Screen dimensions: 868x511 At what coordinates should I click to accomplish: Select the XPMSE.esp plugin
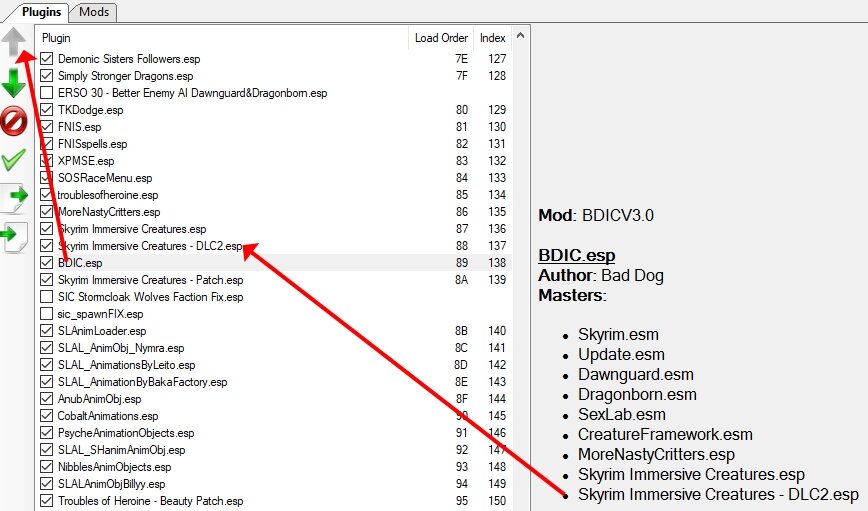click(274, 161)
